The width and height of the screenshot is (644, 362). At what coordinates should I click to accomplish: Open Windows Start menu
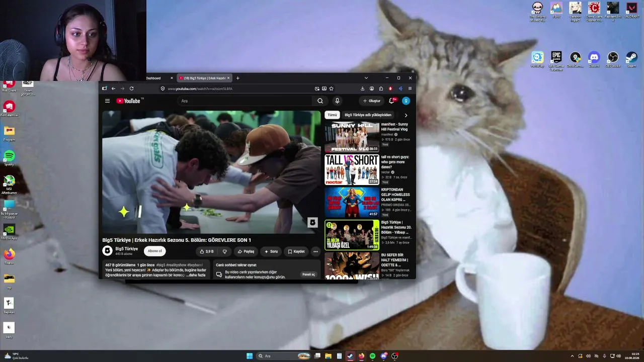click(250, 356)
